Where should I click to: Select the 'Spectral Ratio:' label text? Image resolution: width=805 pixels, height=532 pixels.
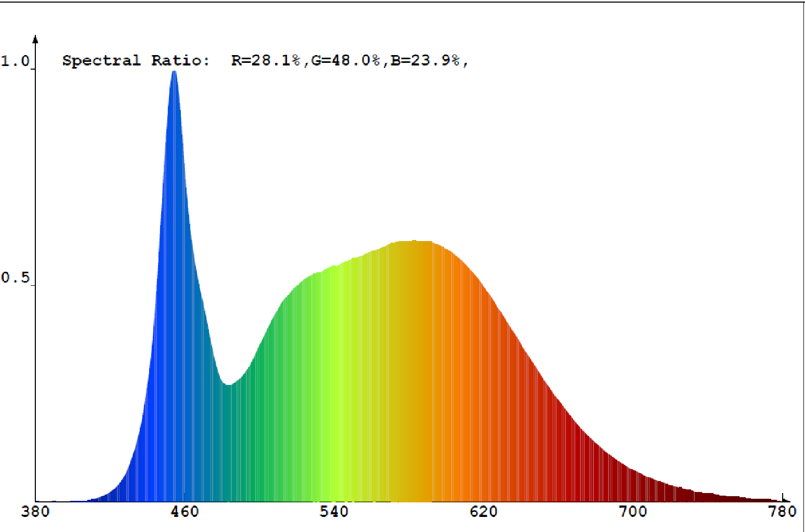point(136,61)
